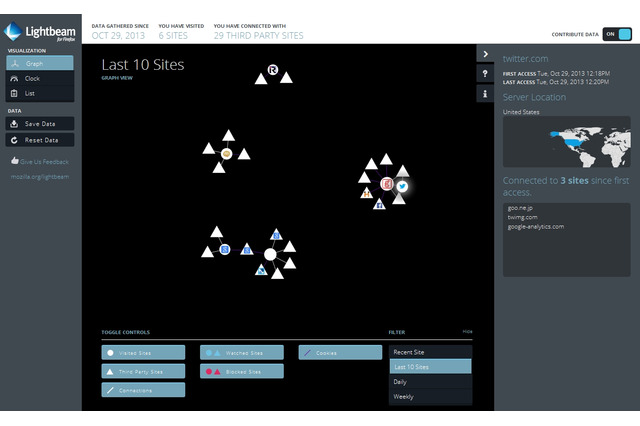Toggle Third Party Sites visibility

click(143, 371)
